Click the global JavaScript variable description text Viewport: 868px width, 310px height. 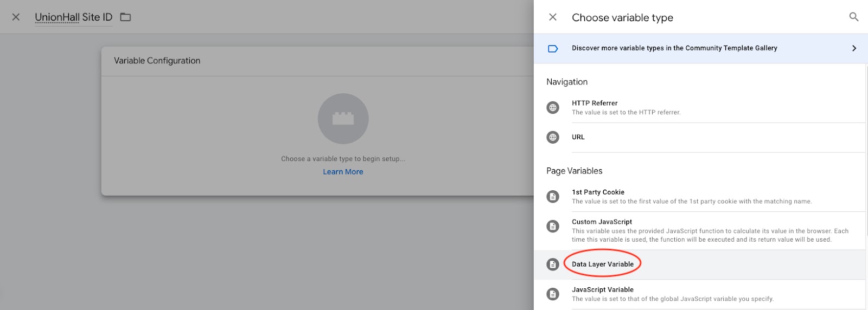point(673,299)
